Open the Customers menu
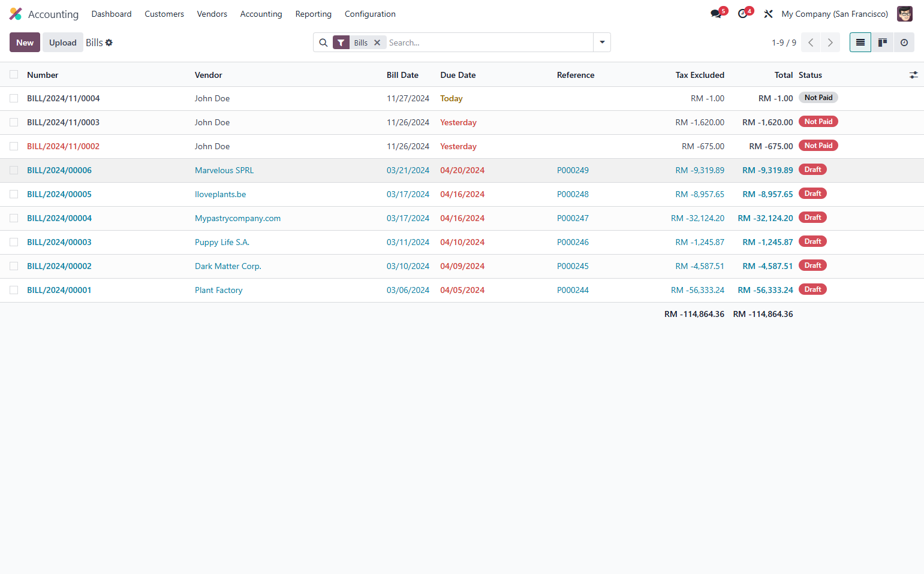 pyautogui.click(x=164, y=14)
